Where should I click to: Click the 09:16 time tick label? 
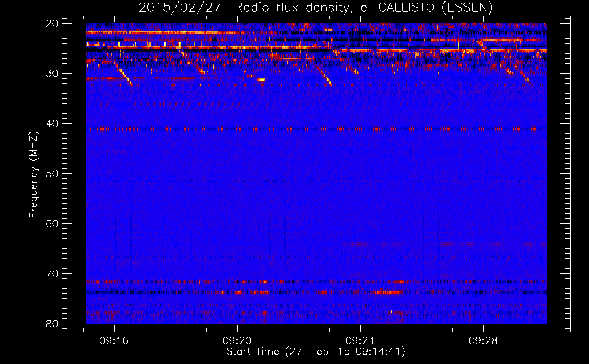click(x=114, y=341)
